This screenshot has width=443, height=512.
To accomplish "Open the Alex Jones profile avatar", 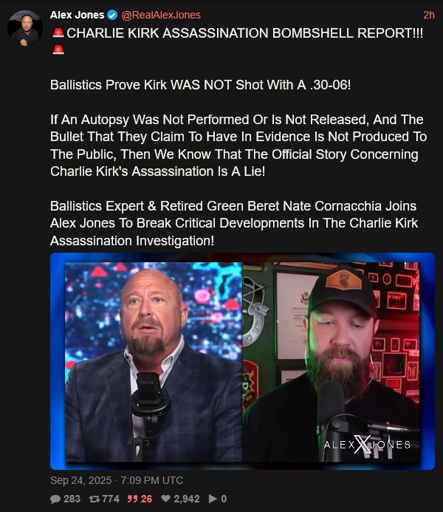I will tap(25, 27).
